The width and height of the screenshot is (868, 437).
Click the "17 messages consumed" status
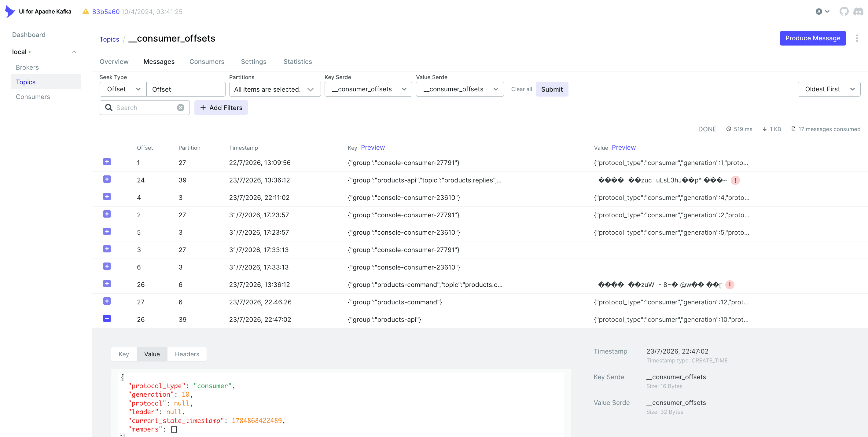tap(826, 129)
